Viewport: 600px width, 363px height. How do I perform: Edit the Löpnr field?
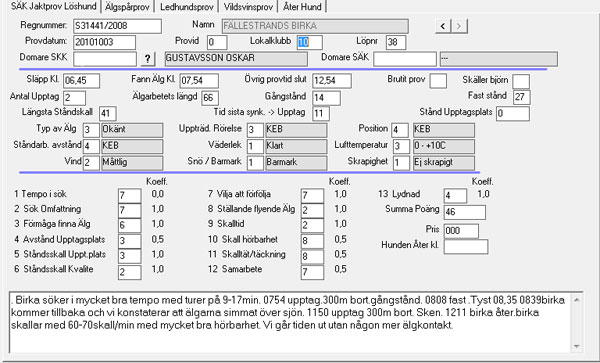(x=396, y=42)
